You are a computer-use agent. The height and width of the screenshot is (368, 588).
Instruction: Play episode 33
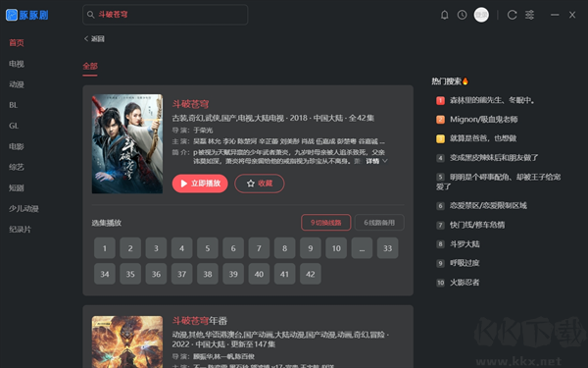[387, 248]
